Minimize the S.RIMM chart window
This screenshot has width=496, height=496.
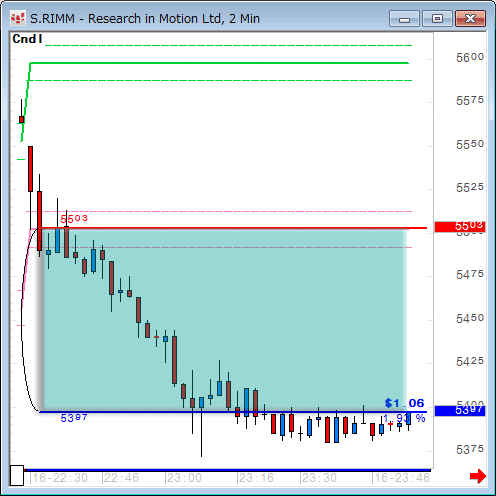click(x=404, y=18)
